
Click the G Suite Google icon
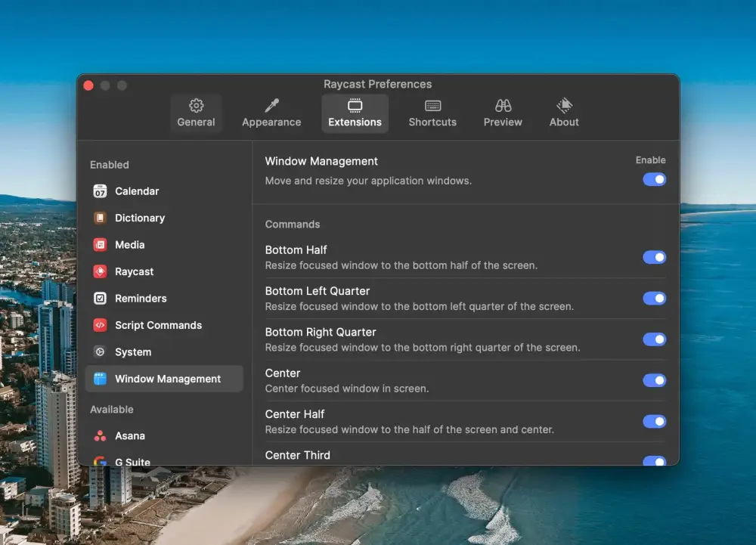coord(100,461)
